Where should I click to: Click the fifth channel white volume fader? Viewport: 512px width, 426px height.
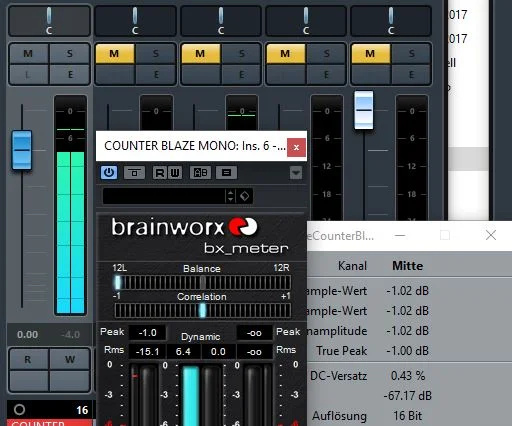point(364,110)
